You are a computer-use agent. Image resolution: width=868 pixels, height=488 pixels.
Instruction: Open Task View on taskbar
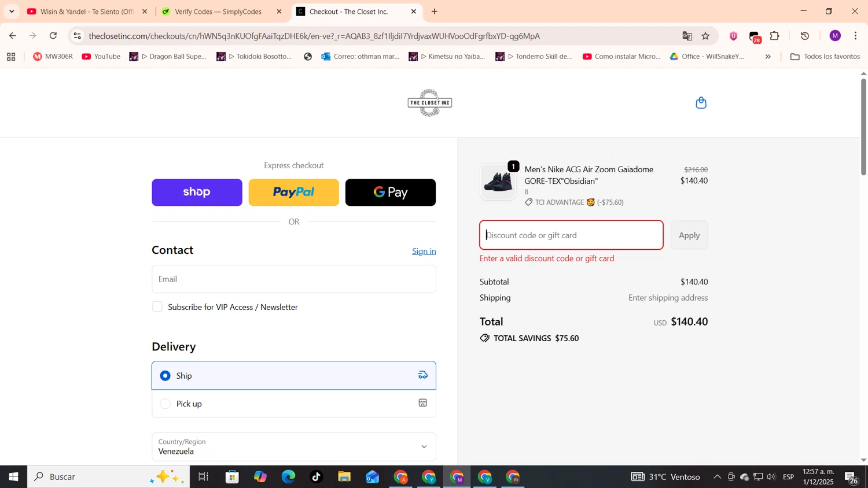(x=204, y=477)
